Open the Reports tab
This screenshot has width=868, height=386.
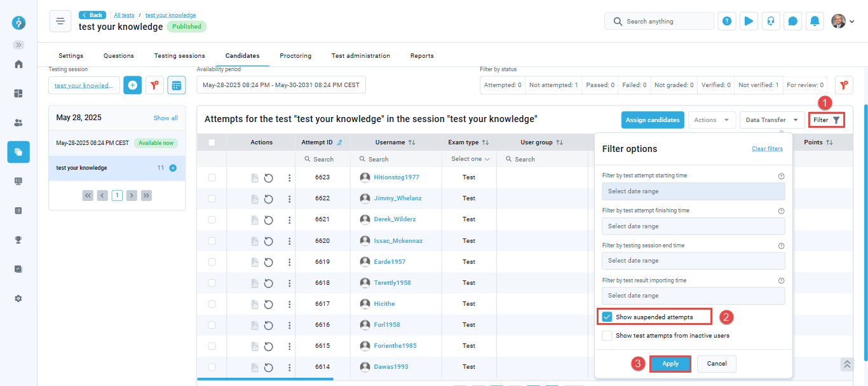tap(422, 56)
